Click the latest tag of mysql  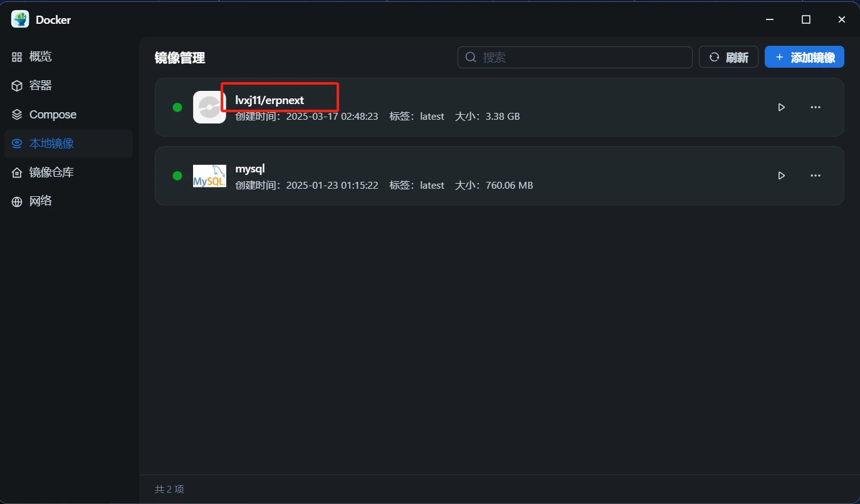[x=432, y=186]
